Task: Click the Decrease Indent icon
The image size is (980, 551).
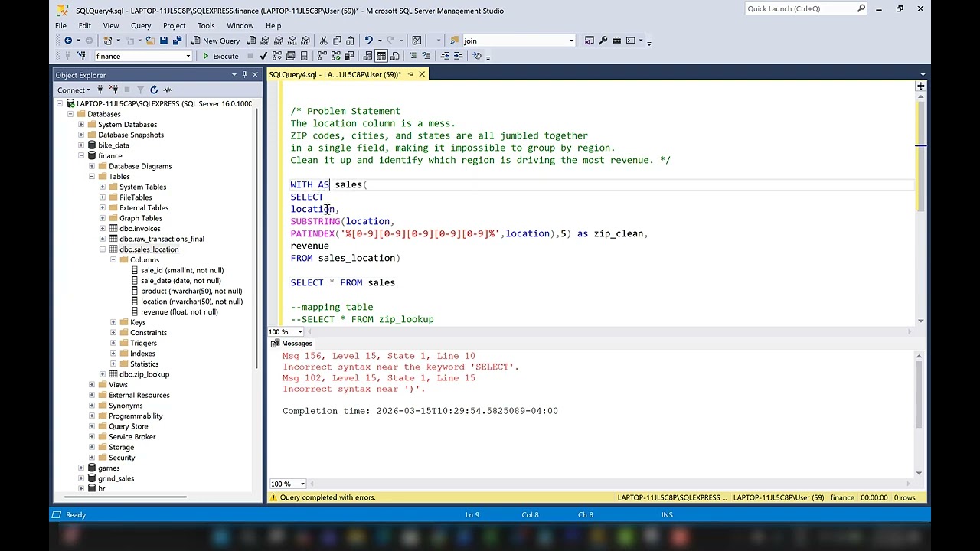Action: coord(445,56)
